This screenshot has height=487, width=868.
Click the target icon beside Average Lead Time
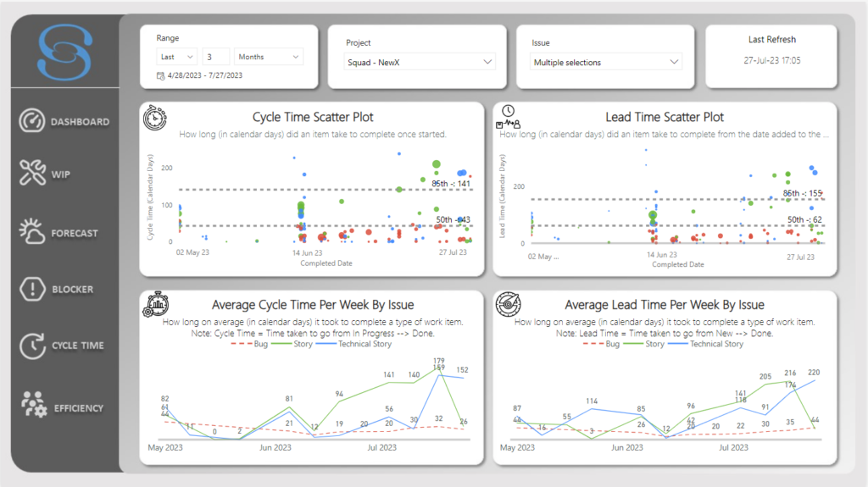(509, 304)
